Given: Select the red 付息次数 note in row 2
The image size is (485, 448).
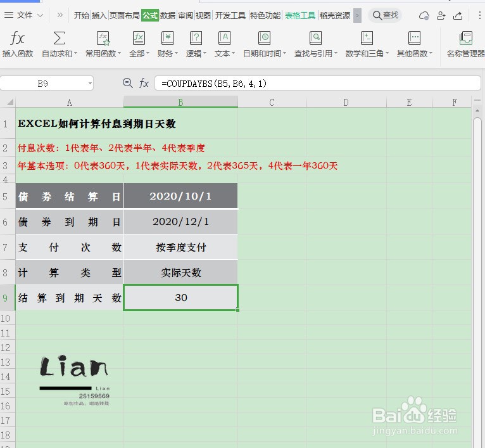Looking at the screenshot, I should coord(111,148).
